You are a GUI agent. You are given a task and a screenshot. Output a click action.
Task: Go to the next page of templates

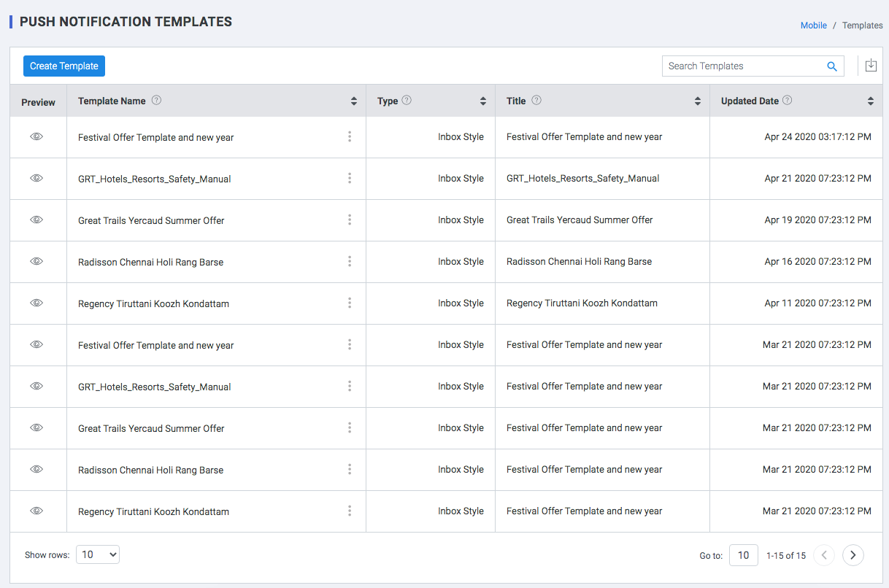(x=853, y=555)
